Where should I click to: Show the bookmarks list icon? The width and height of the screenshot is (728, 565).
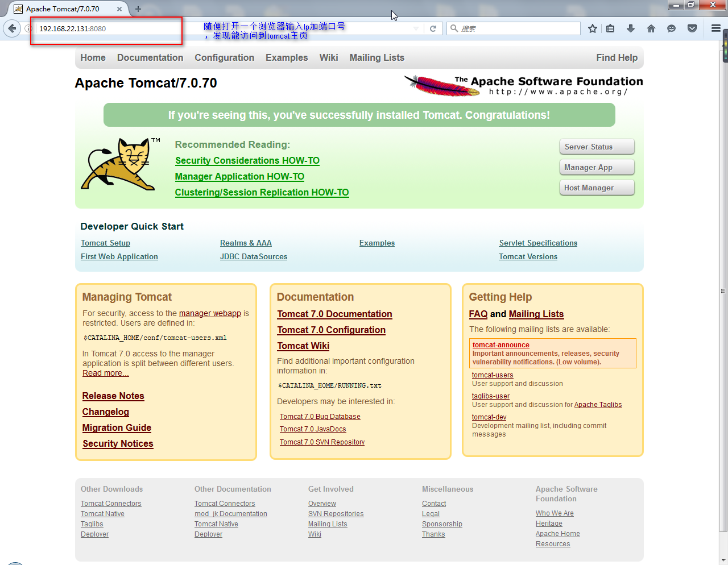tap(610, 28)
